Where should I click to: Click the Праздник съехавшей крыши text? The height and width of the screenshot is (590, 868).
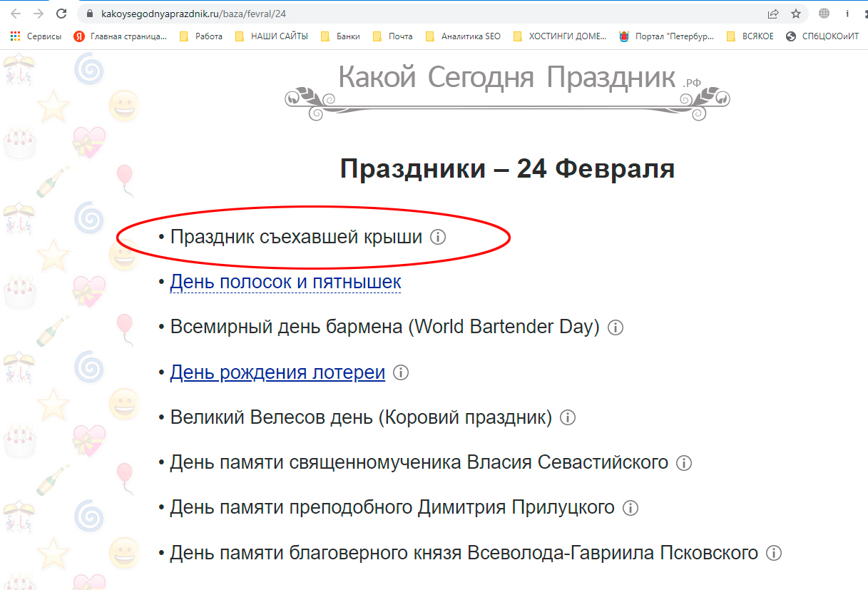click(x=296, y=237)
